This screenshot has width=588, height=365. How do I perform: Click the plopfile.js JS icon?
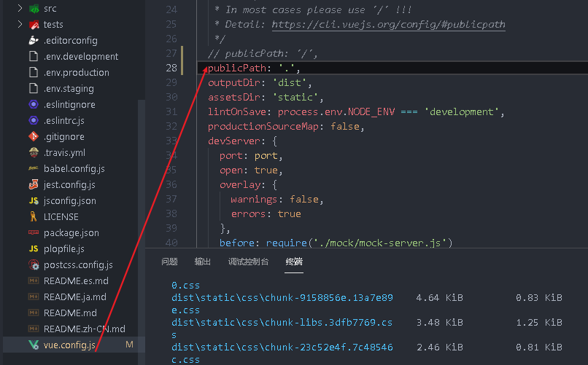pyautogui.click(x=34, y=249)
